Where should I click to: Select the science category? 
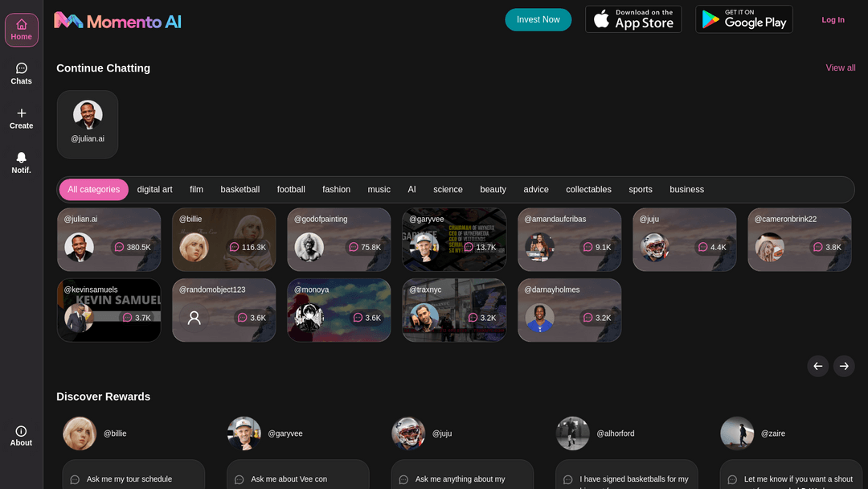448,189
